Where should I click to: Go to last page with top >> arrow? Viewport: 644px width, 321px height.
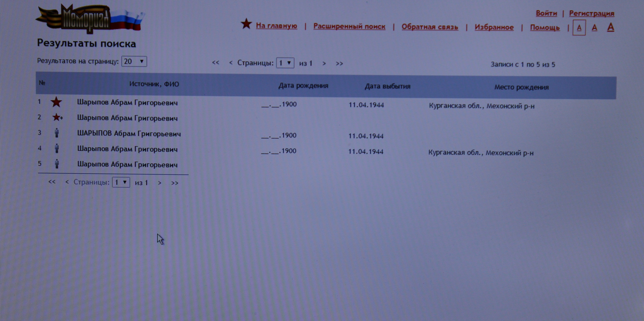[339, 63]
